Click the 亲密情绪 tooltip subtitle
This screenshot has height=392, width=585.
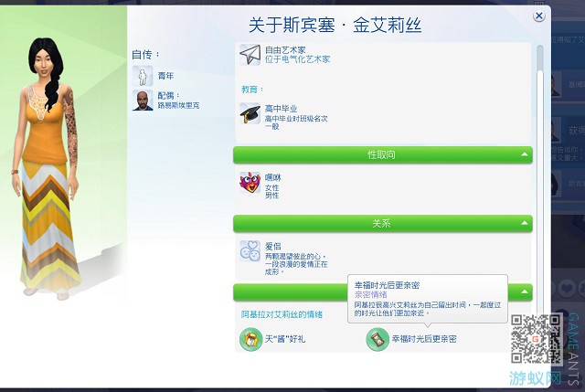[x=370, y=294]
